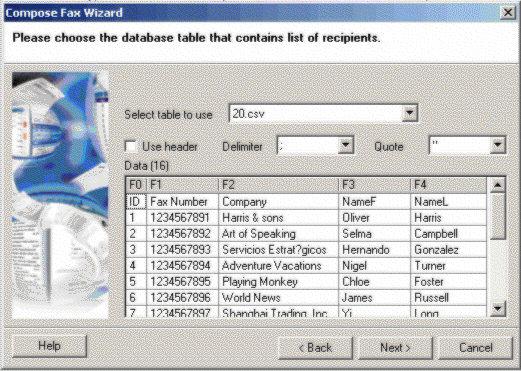Expand the Quote dropdown arrow

coord(498,145)
